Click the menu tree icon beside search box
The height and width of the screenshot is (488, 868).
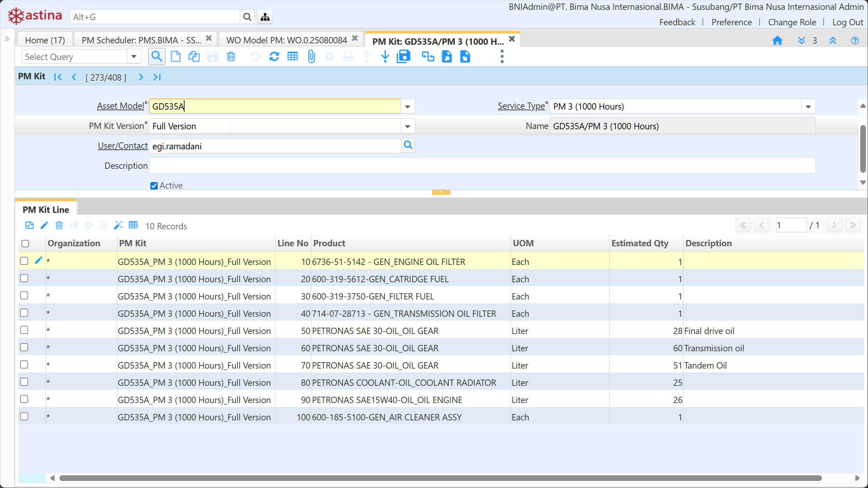(265, 17)
